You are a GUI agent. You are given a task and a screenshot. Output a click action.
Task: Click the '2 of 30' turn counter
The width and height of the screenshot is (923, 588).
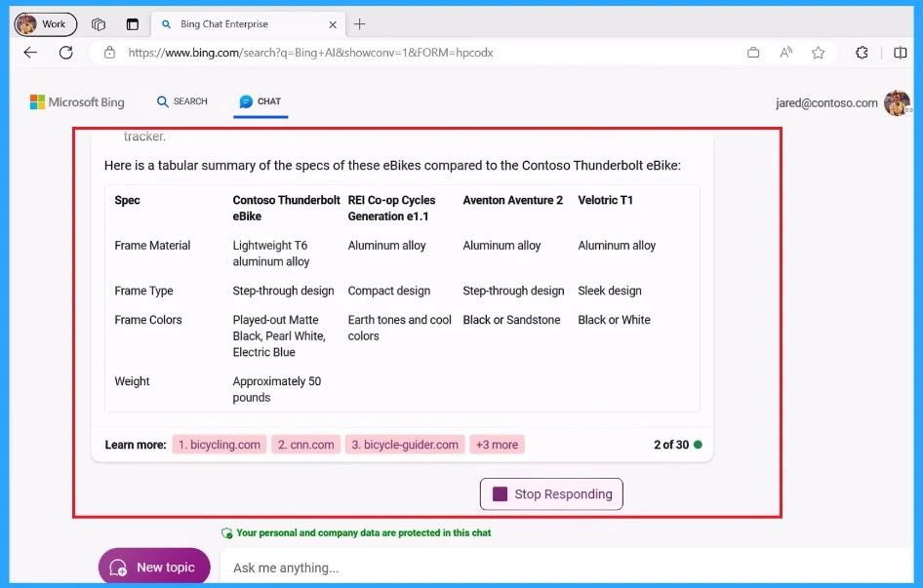tap(671, 445)
